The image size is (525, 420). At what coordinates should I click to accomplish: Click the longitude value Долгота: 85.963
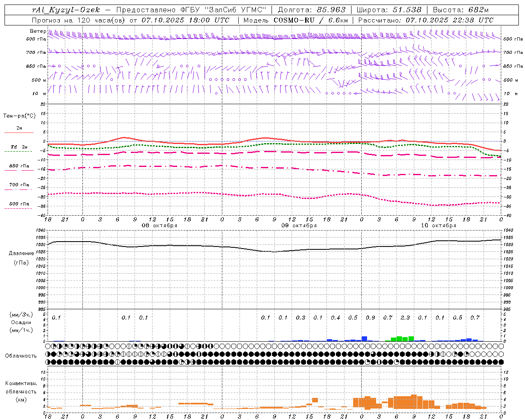pos(312,10)
